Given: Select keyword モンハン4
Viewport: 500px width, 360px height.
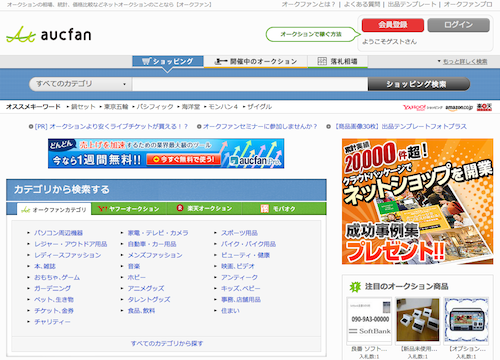Looking at the screenshot, I should click(x=223, y=107).
